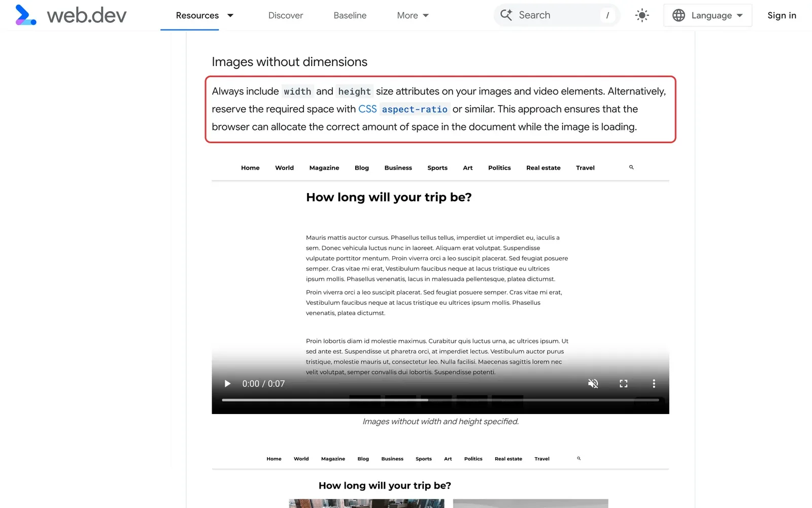The height and width of the screenshot is (508, 812).
Task: Click the 'width' code text in paragraph
Action: (297, 91)
